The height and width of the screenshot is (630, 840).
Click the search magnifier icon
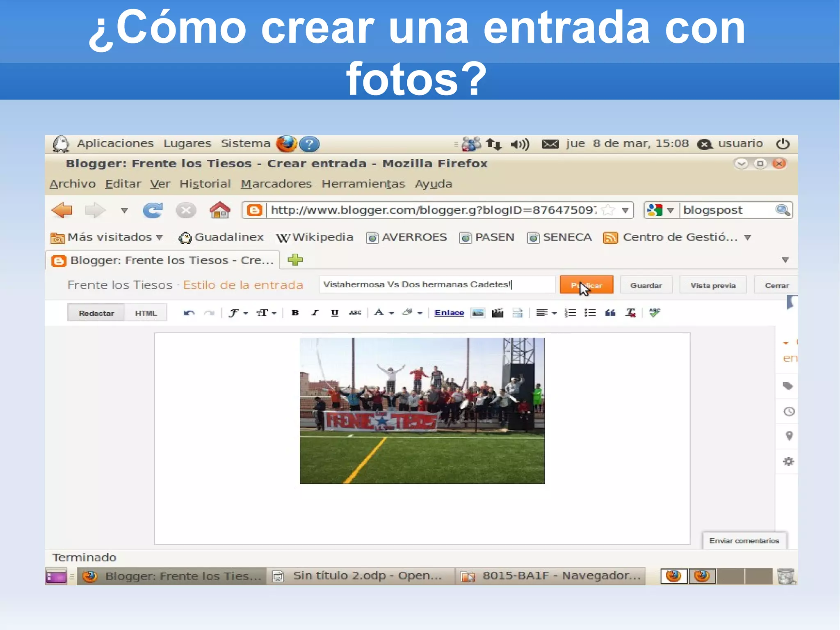coord(783,210)
